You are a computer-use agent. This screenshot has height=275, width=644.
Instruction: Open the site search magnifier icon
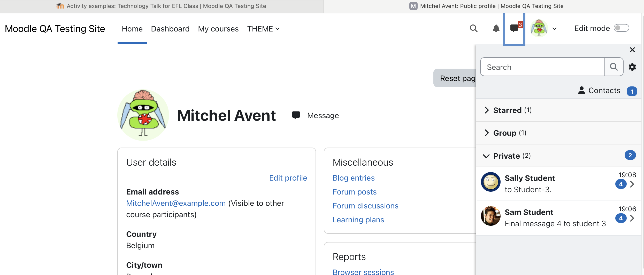point(473,28)
